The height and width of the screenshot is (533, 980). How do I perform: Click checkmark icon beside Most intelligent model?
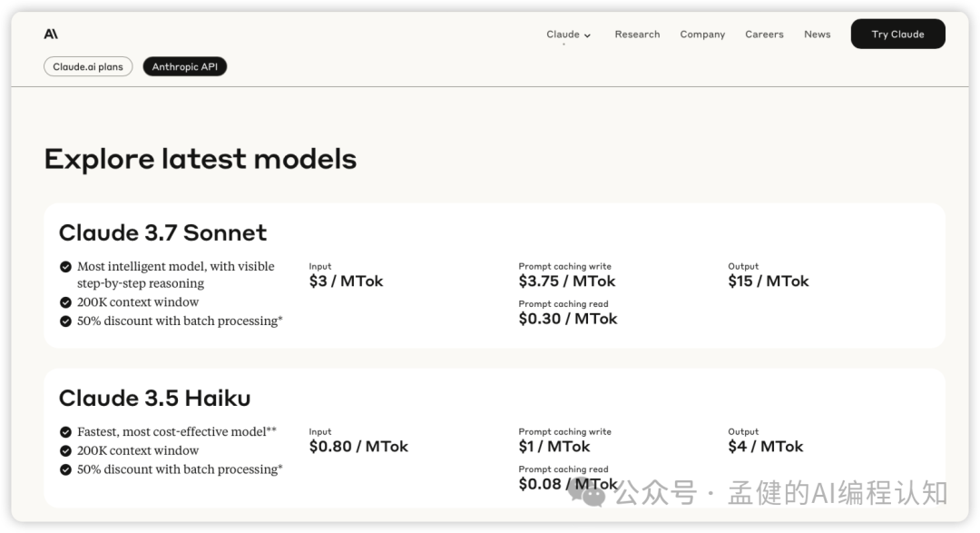pos(65,267)
